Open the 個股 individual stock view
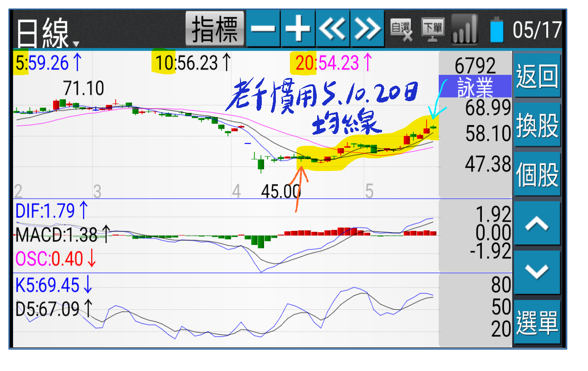 tap(537, 174)
